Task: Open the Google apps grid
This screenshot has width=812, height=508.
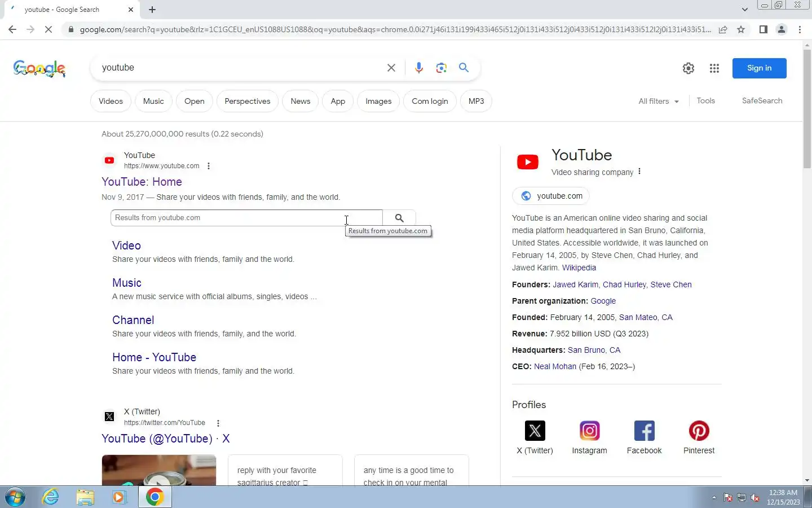Action: [x=714, y=68]
